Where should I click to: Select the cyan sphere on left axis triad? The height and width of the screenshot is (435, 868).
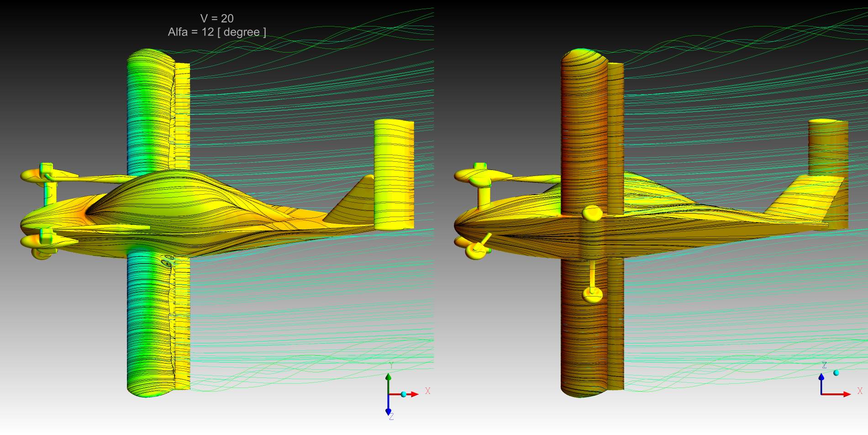[403, 394]
